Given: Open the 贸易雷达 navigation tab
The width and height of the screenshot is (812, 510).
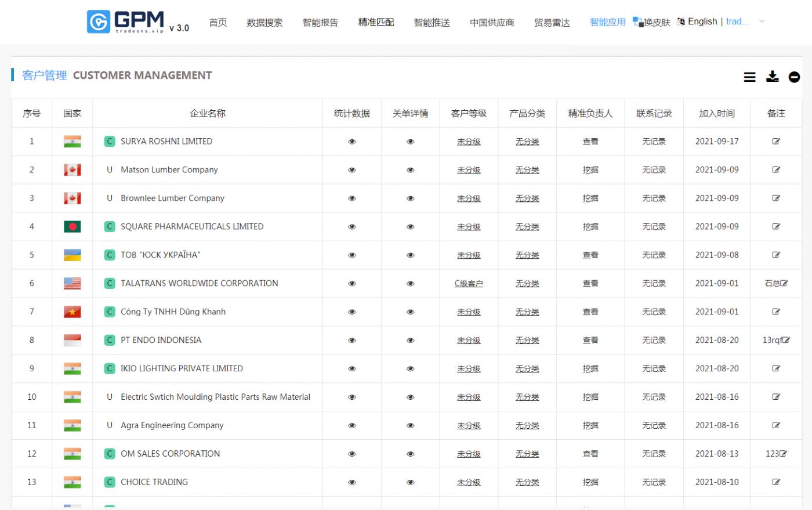Looking at the screenshot, I should pyautogui.click(x=551, y=21).
